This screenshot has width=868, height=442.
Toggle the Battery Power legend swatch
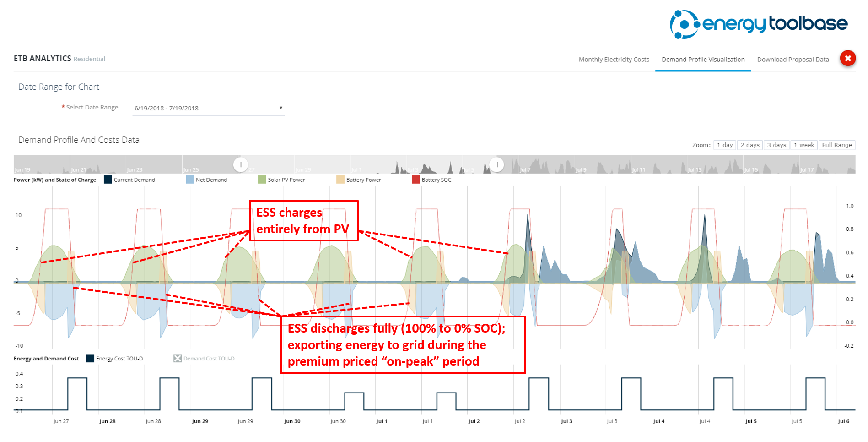tap(340, 180)
